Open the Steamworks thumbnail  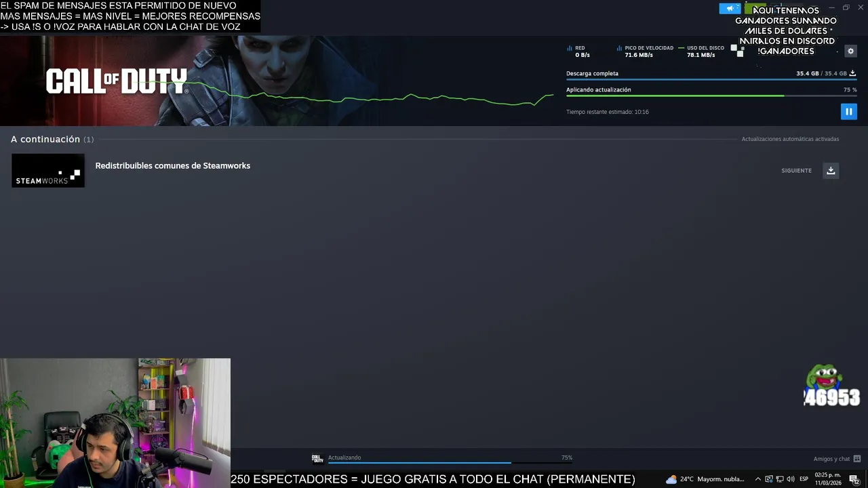pyautogui.click(x=48, y=170)
